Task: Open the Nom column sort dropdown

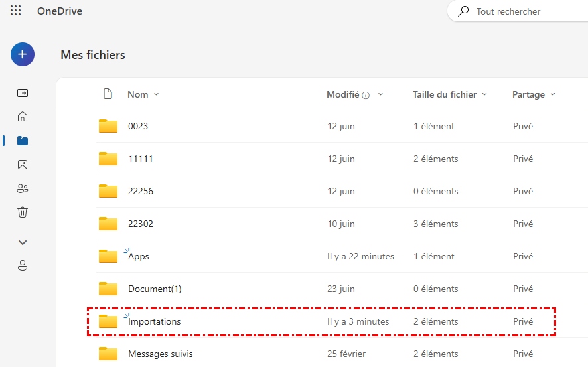Action: click(157, 94)
